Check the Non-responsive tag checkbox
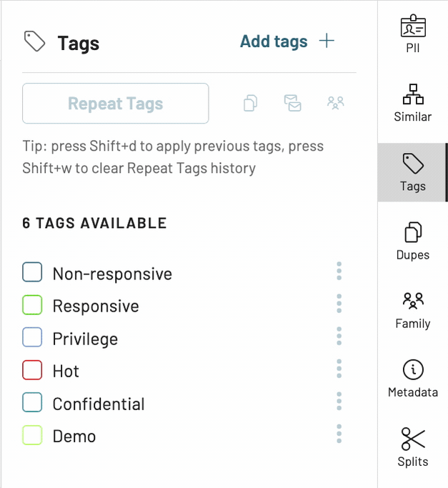The width and height of the screenshot is (448, 488). pyautogui.click(x=32, y=272)
